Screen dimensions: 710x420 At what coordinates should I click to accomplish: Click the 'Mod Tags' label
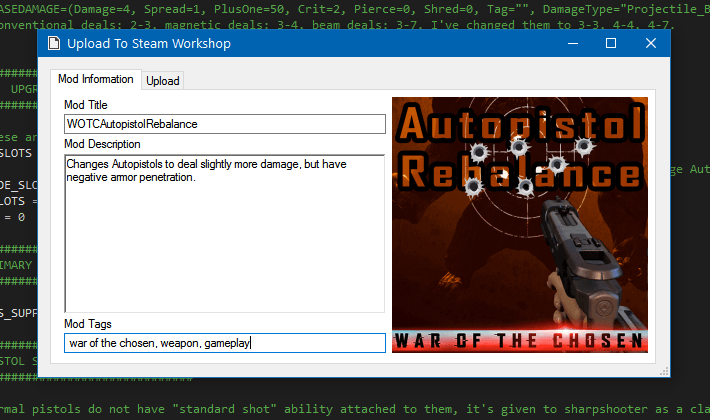pyautogui.click(x=88, y=324)
